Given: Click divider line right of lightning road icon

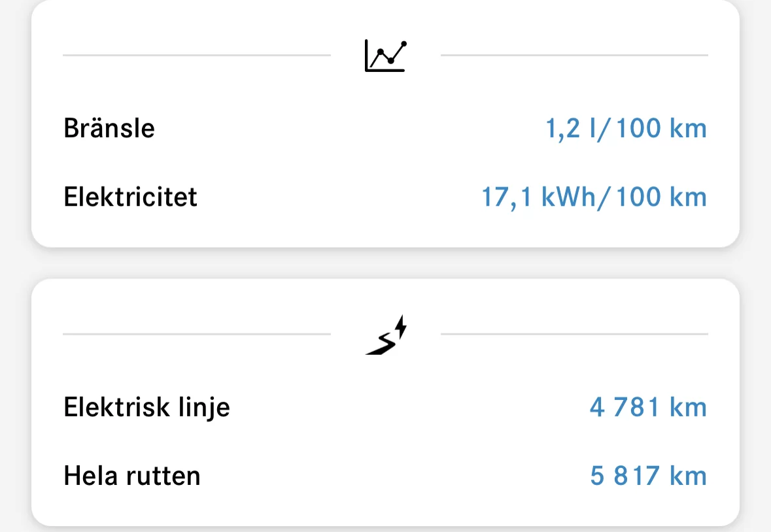Looking at the screenshot, I should [574, 334].
